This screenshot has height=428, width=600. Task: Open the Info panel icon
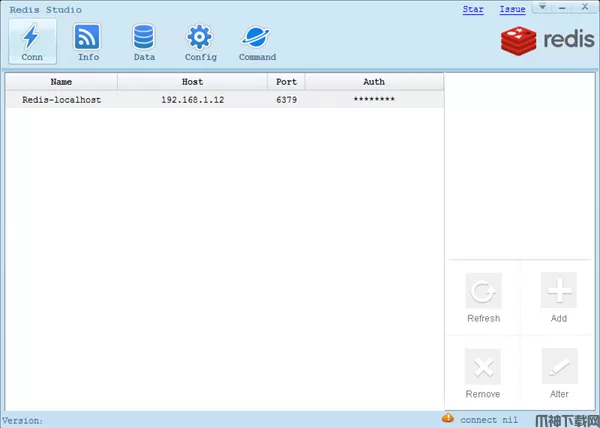coord(88,42)
